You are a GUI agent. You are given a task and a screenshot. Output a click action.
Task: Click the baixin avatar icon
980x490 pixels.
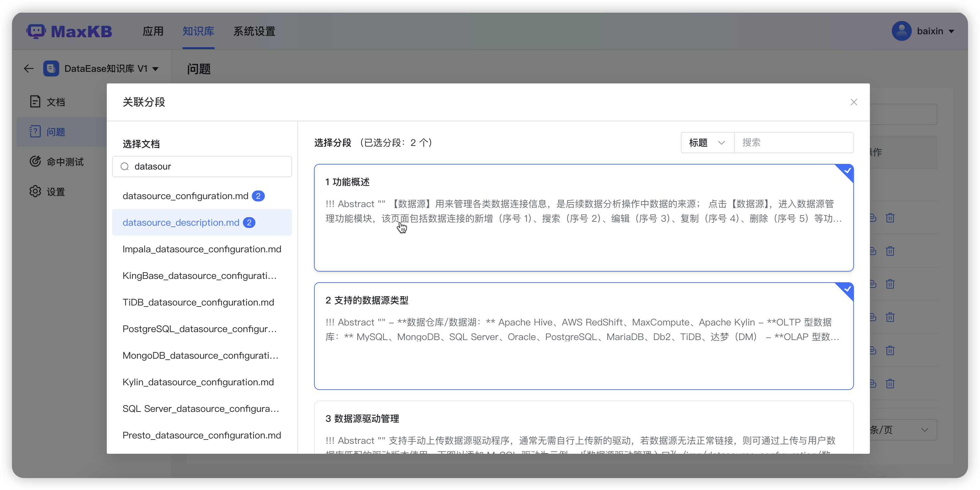click(901, 31)
